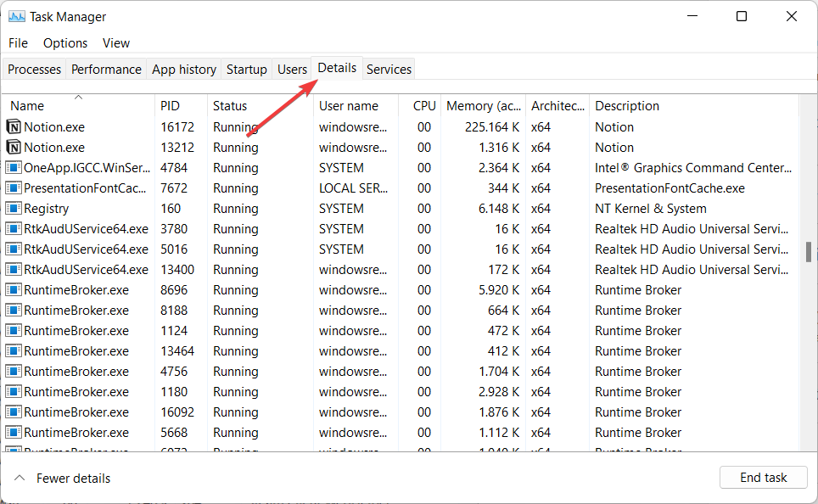Click the RtkAudUService64.exe icon for PID 3780

click(x=14, y=228)
